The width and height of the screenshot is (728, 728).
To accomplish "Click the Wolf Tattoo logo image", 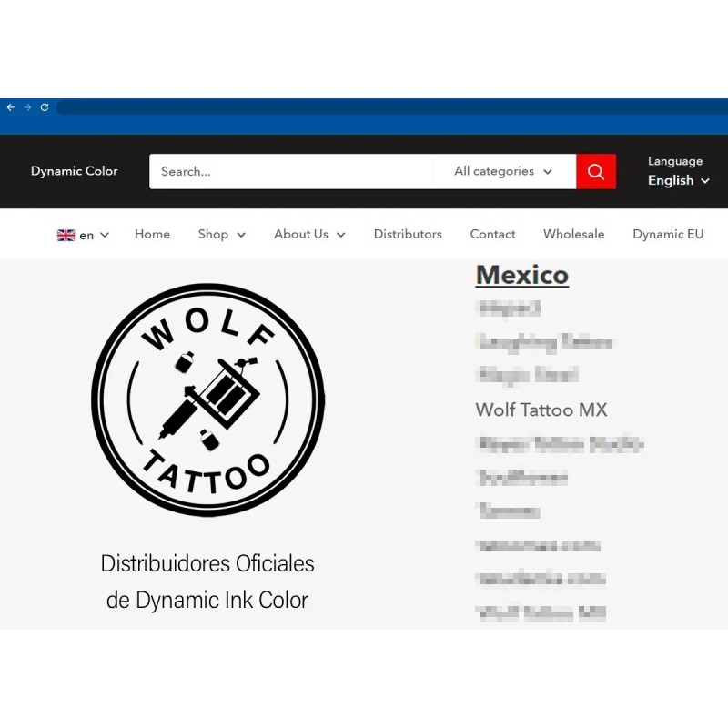I will [208, 399].
